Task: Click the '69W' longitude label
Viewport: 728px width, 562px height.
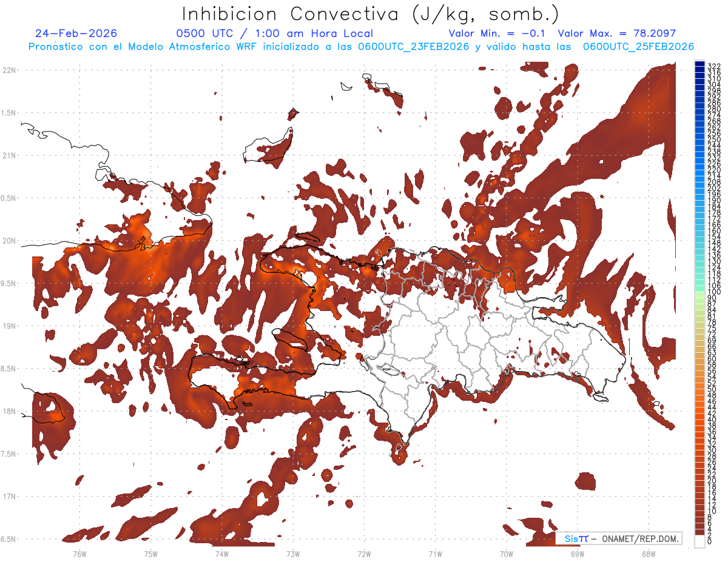Action: pyautogui.click(x=578, y=554)
